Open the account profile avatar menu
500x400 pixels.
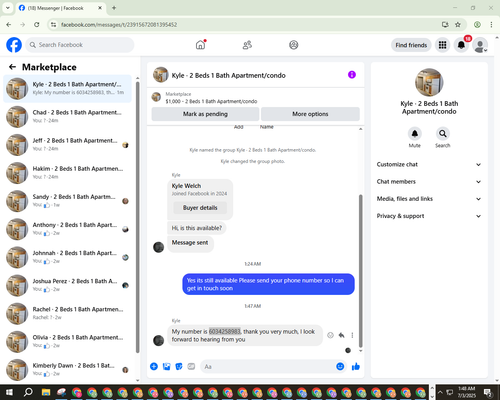(x=480, y=45)
